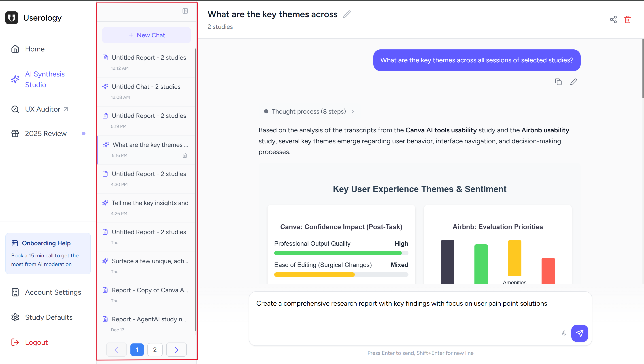Share the current chat

[613, 19]
